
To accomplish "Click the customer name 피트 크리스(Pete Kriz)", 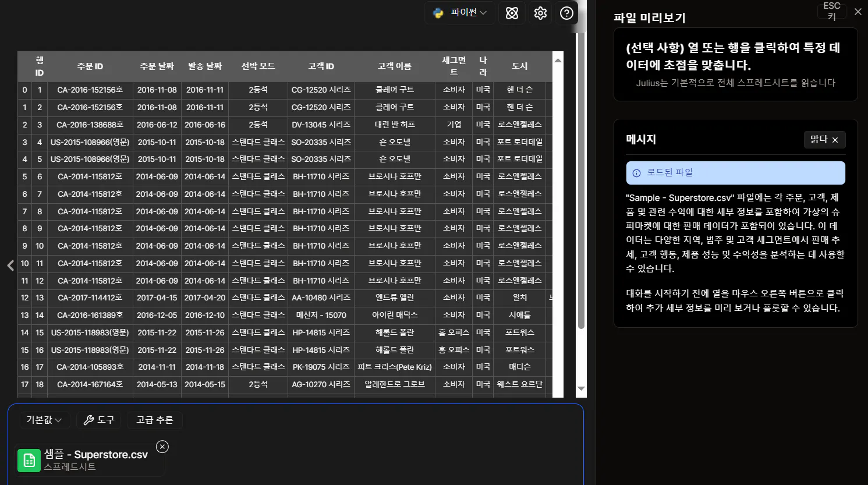I will click(x=395, y=367).
